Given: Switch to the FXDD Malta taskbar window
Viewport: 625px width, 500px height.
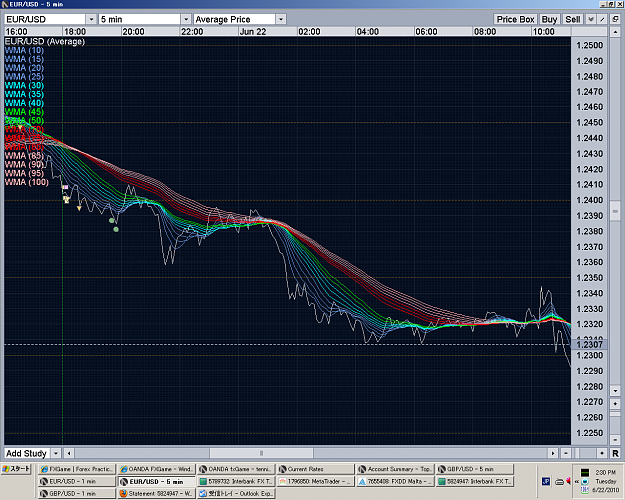Looking at the screenshot, I should pyautogui.click(x=395, y=481).
